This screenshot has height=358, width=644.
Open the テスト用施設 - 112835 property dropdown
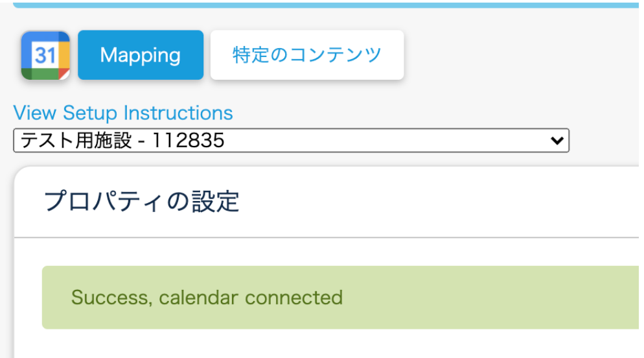pos(291,140)
